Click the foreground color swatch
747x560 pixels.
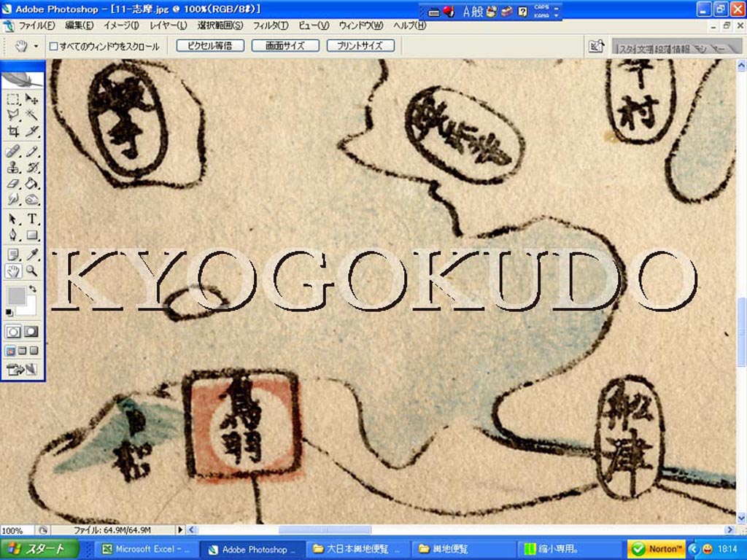(16, 296)
